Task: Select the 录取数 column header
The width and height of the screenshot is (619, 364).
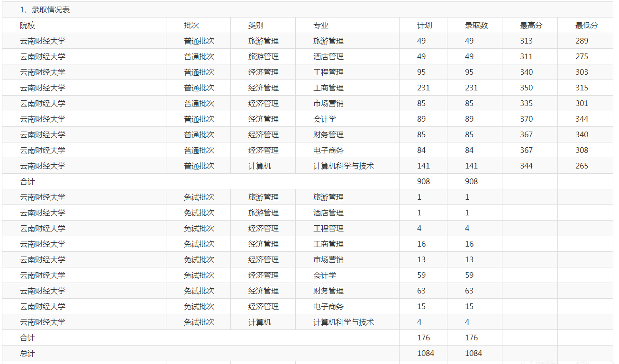Action: 476,26
